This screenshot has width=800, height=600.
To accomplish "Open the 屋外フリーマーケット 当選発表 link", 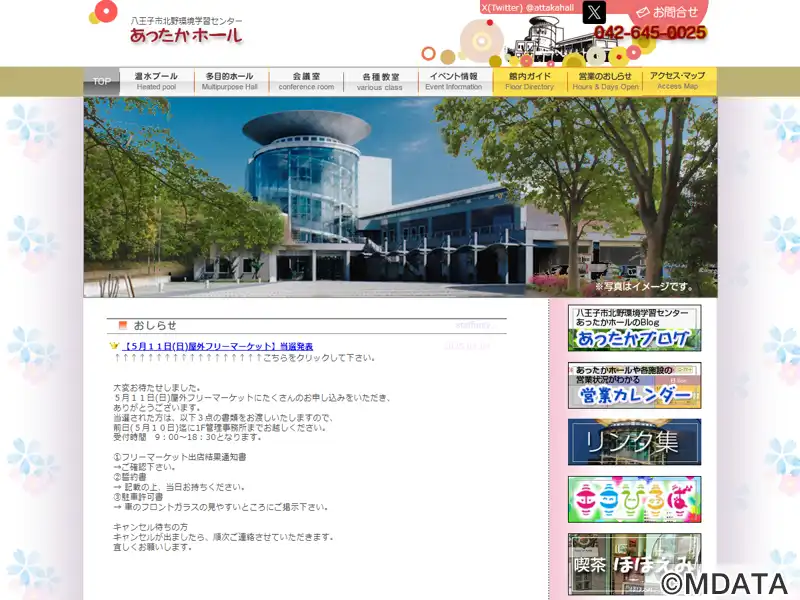I will [x=218, y=346].
